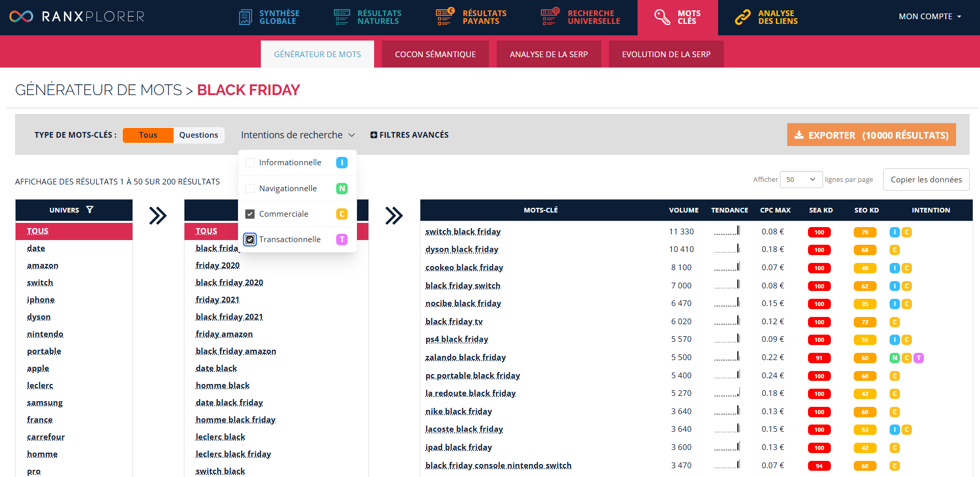This screenshot has height=477, width=980.
Task: Click the Mots Clés key icon
Action: [662, 17]
